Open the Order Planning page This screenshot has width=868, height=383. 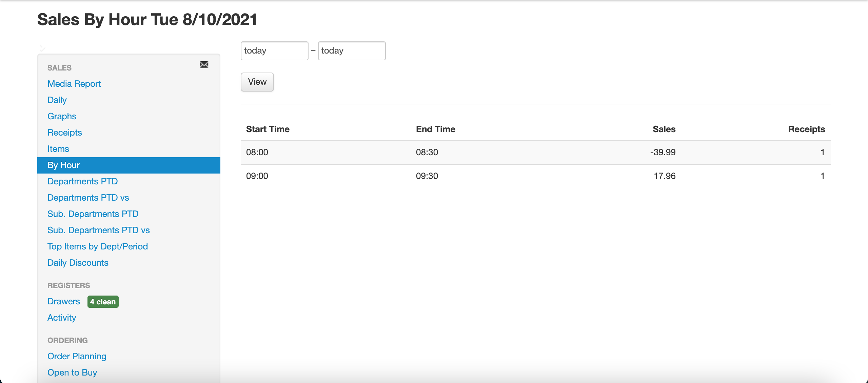click(77, 356)
